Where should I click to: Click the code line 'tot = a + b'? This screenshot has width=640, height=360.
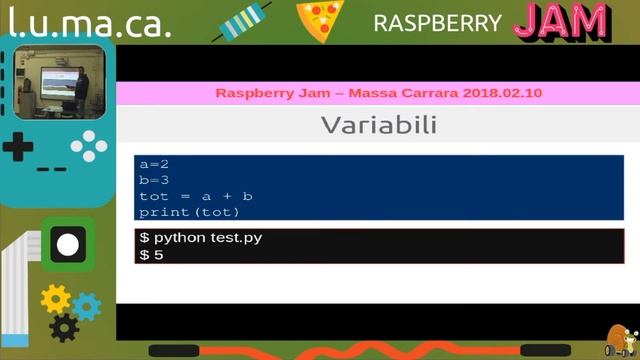tap(196, 196)
